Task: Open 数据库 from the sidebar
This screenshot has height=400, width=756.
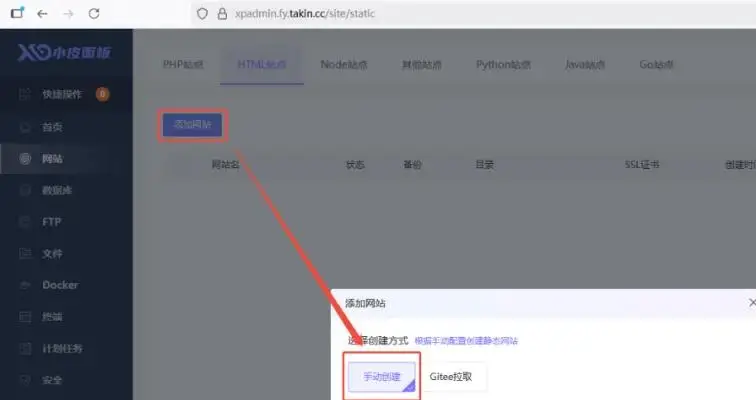Action: pyautogui.click(x=56, y=190)
